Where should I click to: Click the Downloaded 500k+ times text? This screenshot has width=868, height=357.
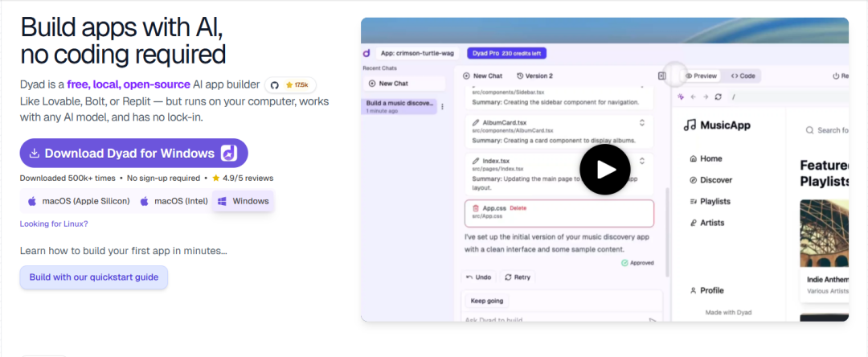68,178
